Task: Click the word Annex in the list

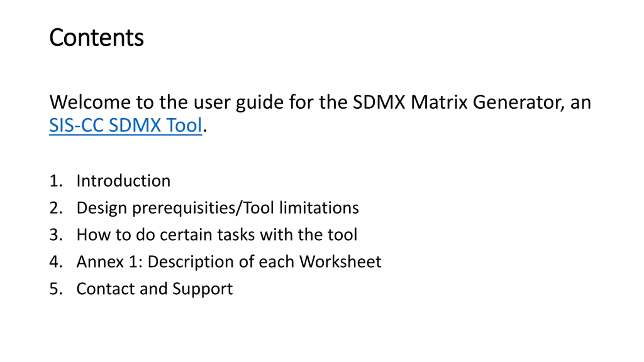Action: coord(100,262)
